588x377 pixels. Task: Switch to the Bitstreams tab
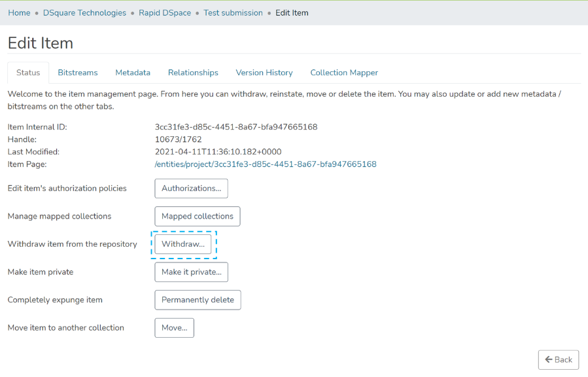77,73
